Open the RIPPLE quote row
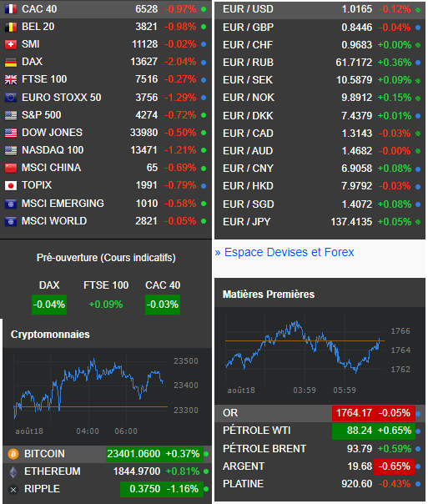 pyautogui.click(x=107, y=489)
